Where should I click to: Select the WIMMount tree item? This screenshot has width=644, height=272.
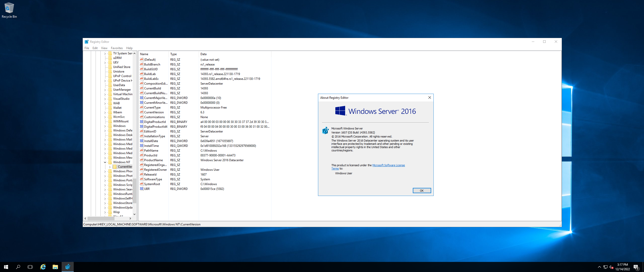pos(121,121)
